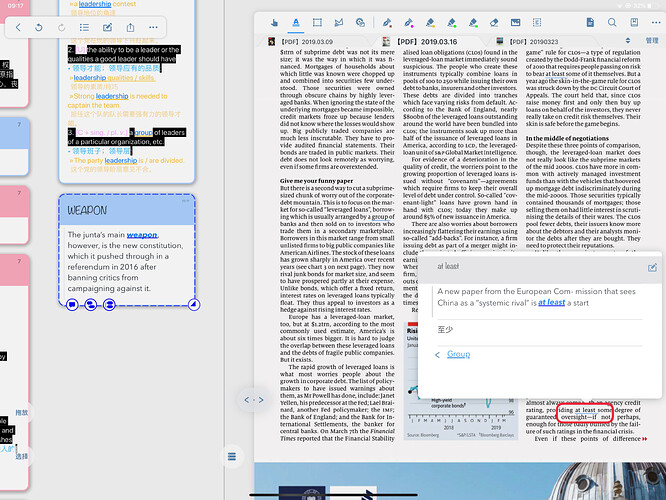This screenshot has height=500, width=666.
Task: Click the chevron before Group
Action: tap(437, 354)
